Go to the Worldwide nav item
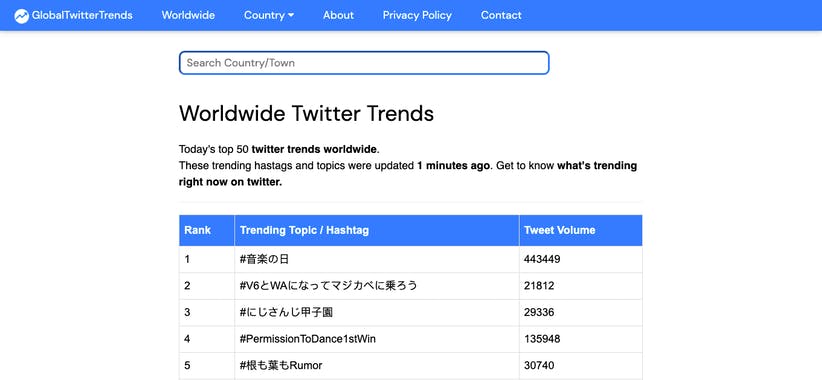822x380 pixels. pos(188,15)
